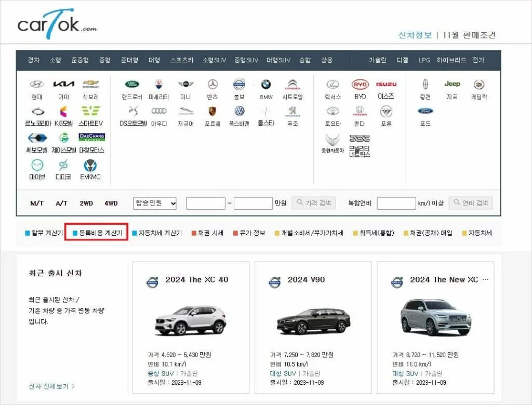Select the Audi brand logo
Viewport: 532px width, 405px height.
point(159,111)
